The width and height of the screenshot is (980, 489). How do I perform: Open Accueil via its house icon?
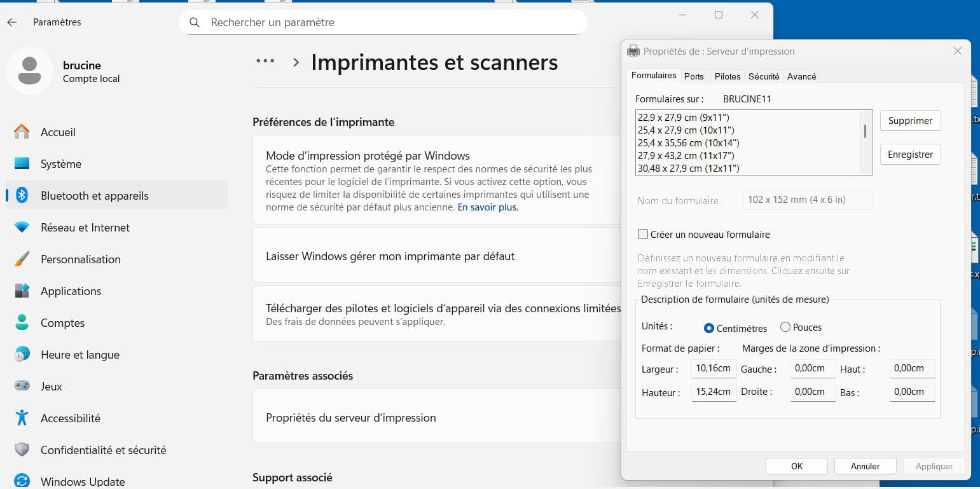point(22,132)
